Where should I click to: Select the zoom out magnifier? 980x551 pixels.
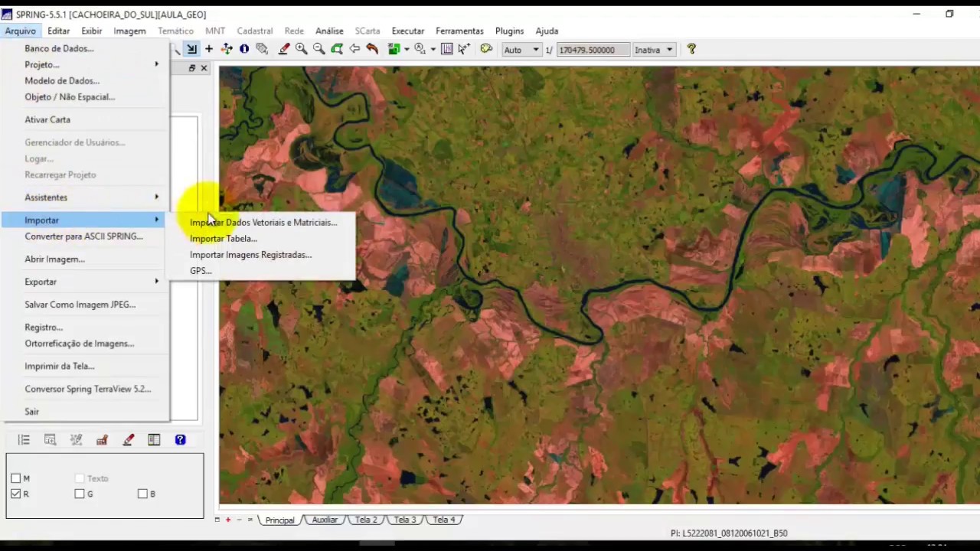pyautogui.click(x=319, y=49)
